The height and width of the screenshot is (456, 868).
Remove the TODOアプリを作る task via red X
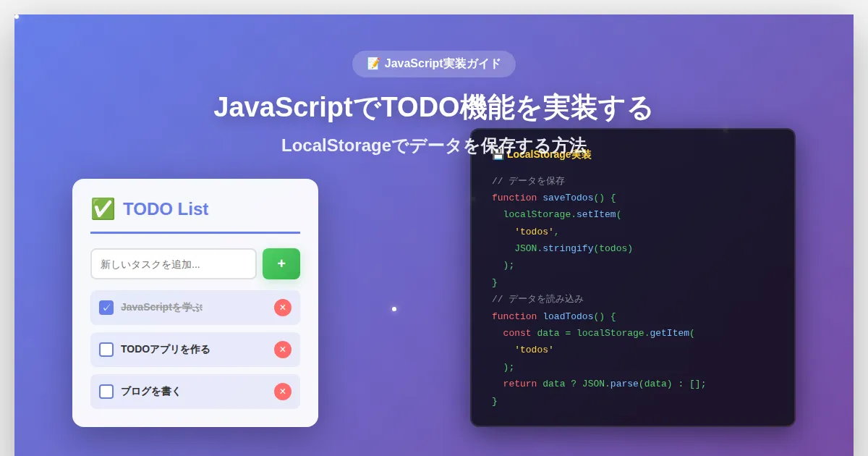click(x=282, y=350)
